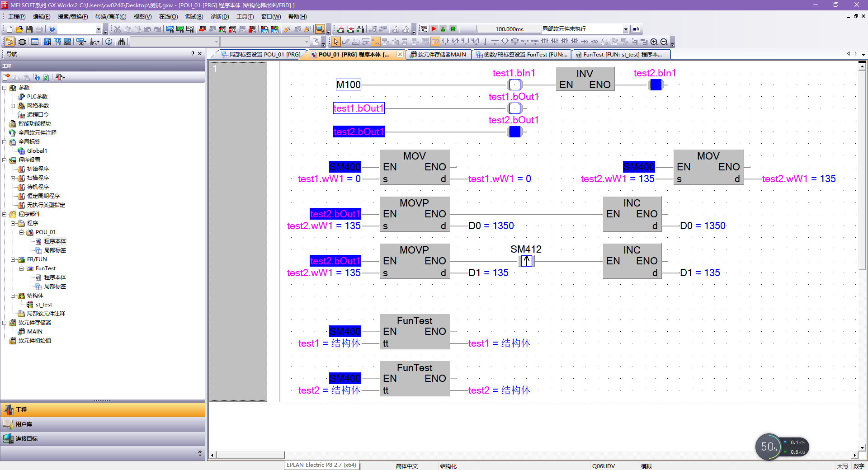Viewport: 868px width, 470px height.
Task: Click the binoculars find icon
Action: click(x=122, y=42)
